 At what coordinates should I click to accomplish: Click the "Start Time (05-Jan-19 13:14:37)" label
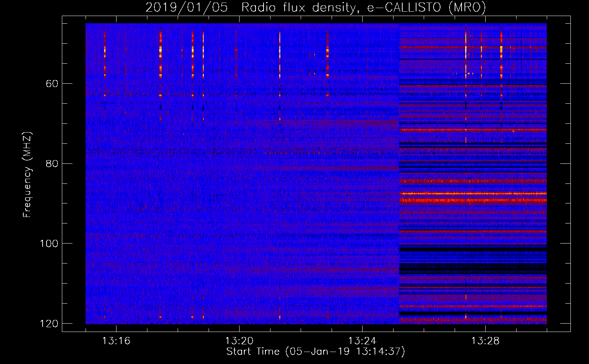coord(316,352)
